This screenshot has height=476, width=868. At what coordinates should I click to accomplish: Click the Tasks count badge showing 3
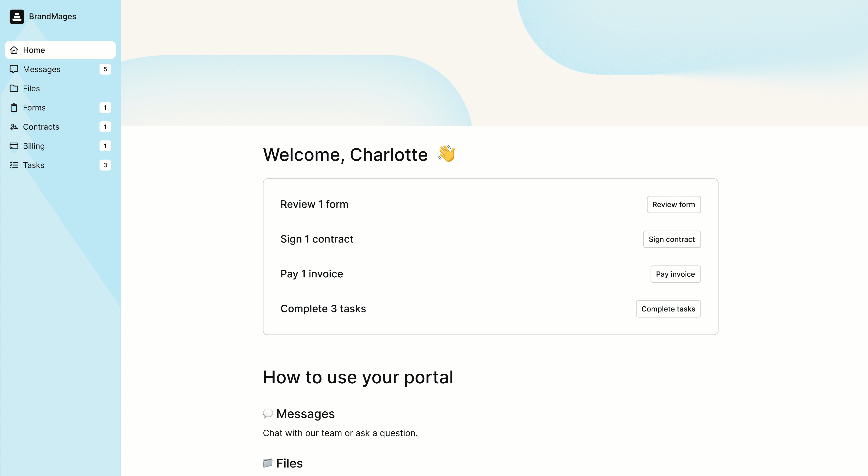[105, 165]
